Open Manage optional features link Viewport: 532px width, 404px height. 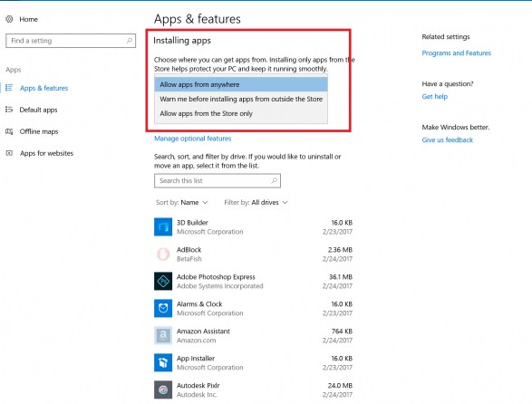click(193, 139)
